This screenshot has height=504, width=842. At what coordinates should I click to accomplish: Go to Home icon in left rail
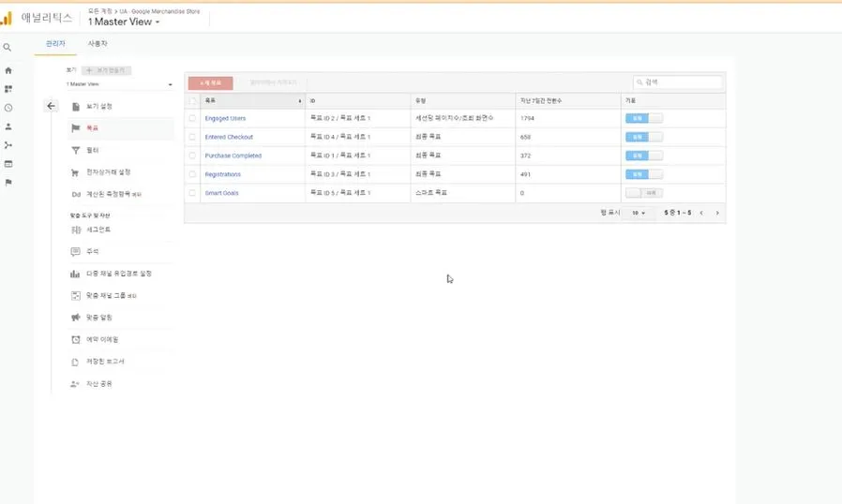pyautogui.click(x=8, y=70)
